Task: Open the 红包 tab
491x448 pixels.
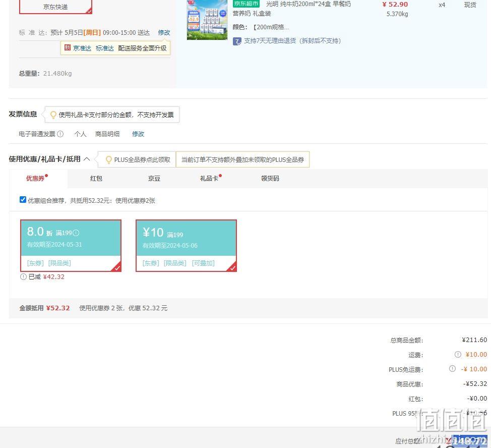Action: click(x=96, y=179)
